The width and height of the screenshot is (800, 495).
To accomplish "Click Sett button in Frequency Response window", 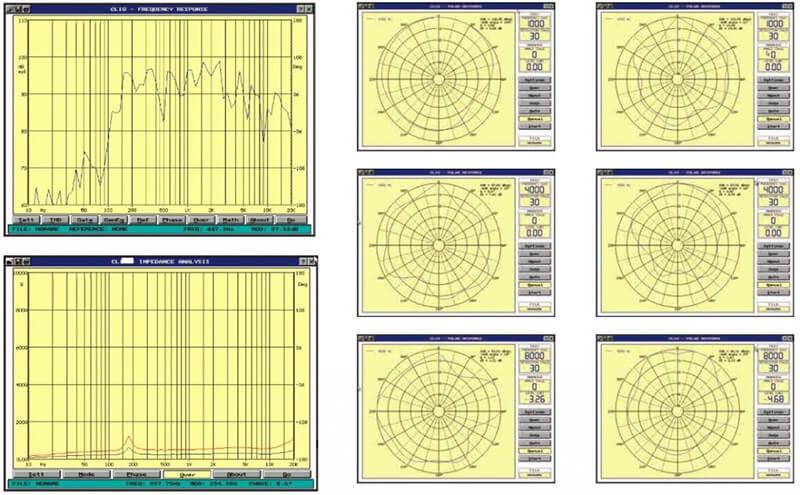I will (26, 220).
